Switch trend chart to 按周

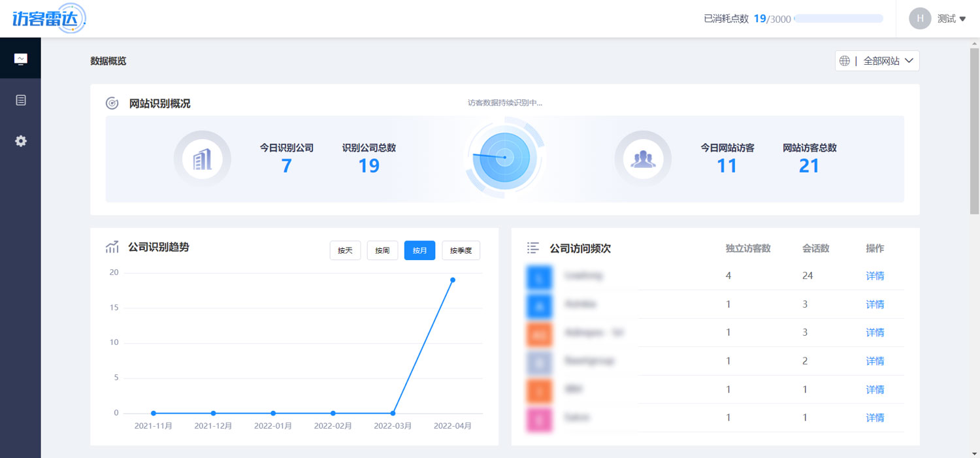(382, 250)
